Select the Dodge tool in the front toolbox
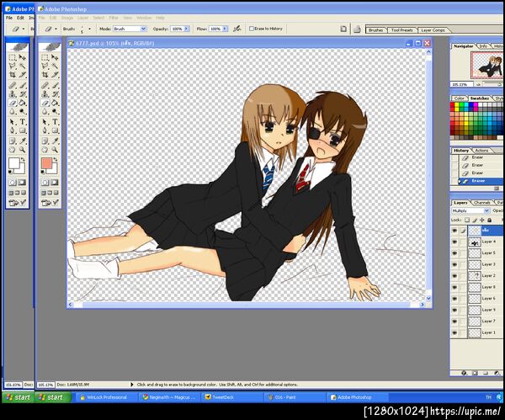This screenshot has width=505, height=420. (55, 111)
